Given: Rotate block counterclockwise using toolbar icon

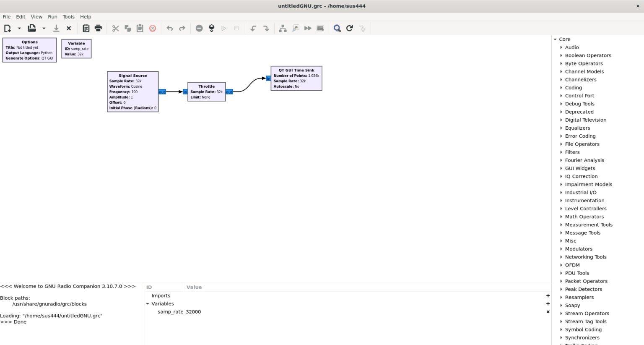Looking at the screenshot, I should coord(253,29).
